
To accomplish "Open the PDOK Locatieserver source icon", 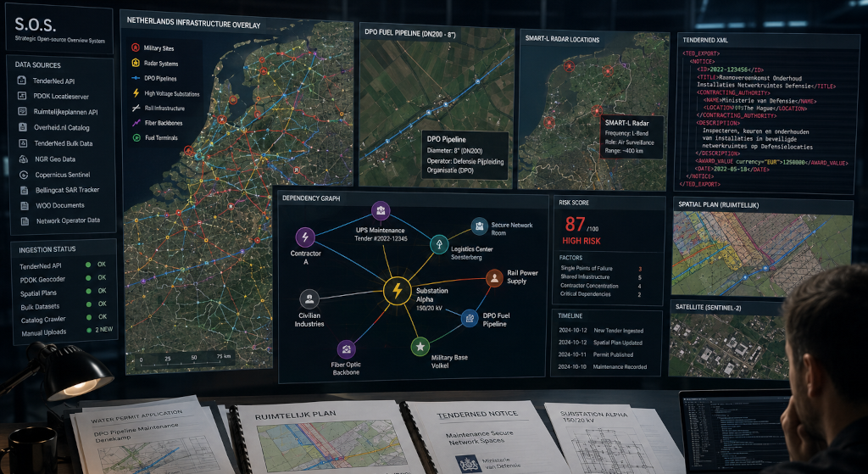I will coord(22,96).
